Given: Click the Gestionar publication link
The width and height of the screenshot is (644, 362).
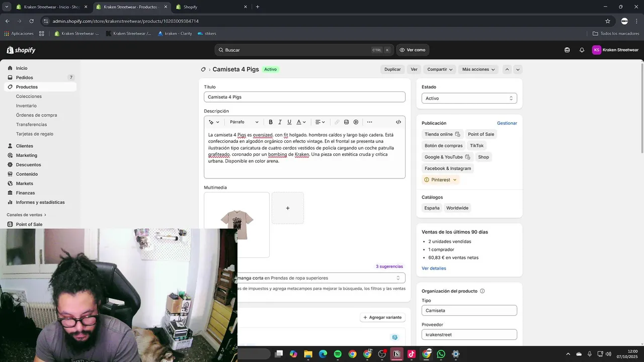Looking at the screenshot, I should (x=507, y=123).
